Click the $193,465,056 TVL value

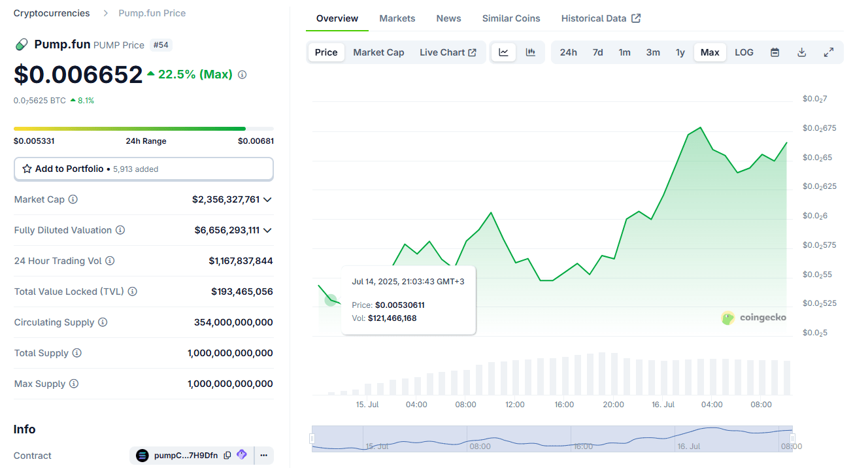(242, 292)
